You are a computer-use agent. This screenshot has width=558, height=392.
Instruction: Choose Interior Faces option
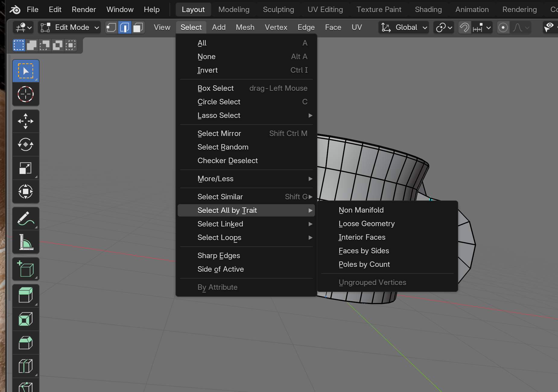coord(388,237)
